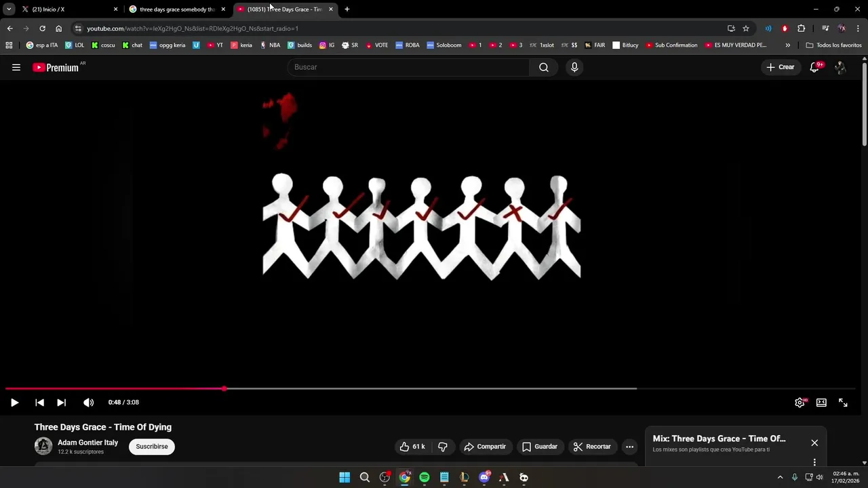Open the Bitlucy bookmark
Viewport: 868px width, 488px height.
click(x=625, y=45)
